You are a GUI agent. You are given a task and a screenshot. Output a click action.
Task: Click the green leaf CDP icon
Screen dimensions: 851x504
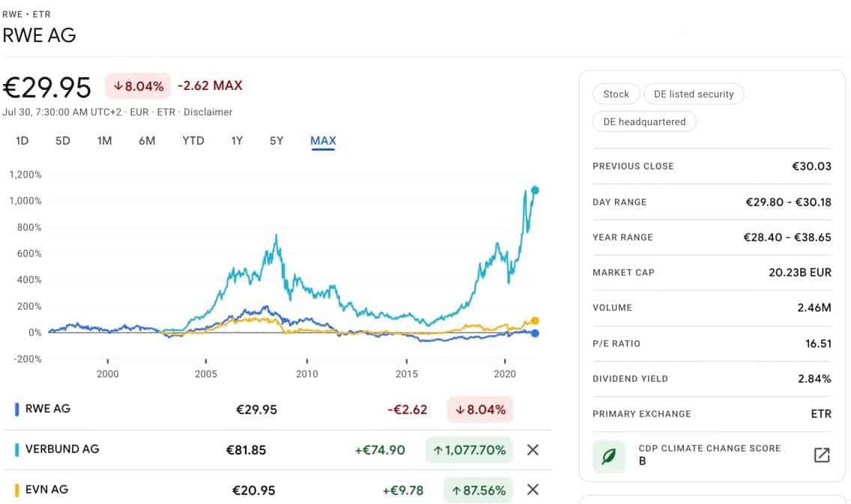tap(608, 456)
